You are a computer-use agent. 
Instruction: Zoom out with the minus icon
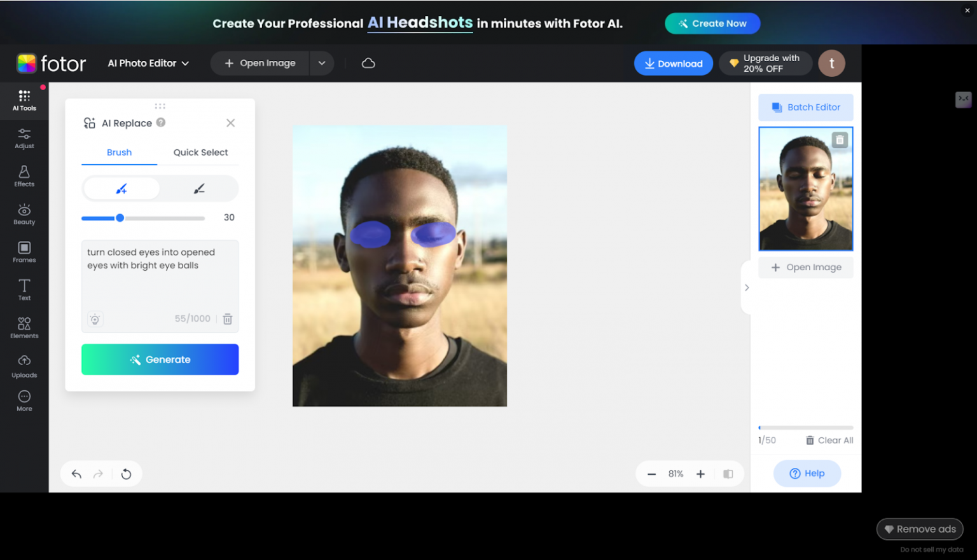(651, 474)
